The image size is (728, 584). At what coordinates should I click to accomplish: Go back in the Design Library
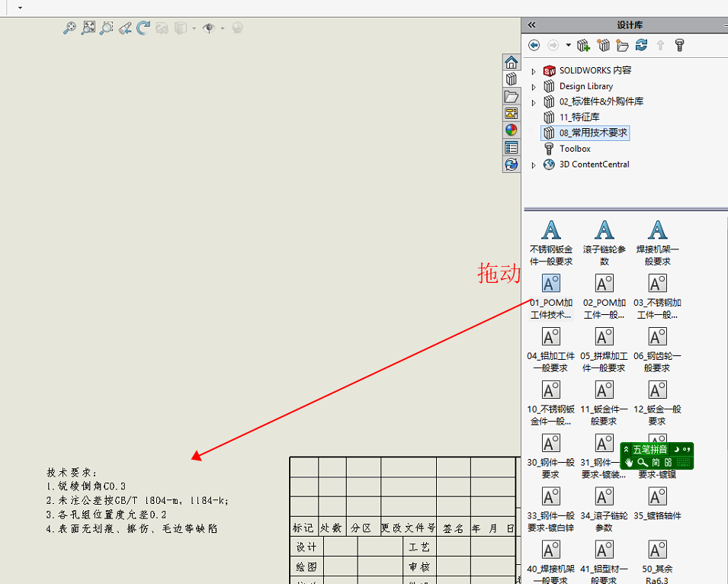coord(534,45)
